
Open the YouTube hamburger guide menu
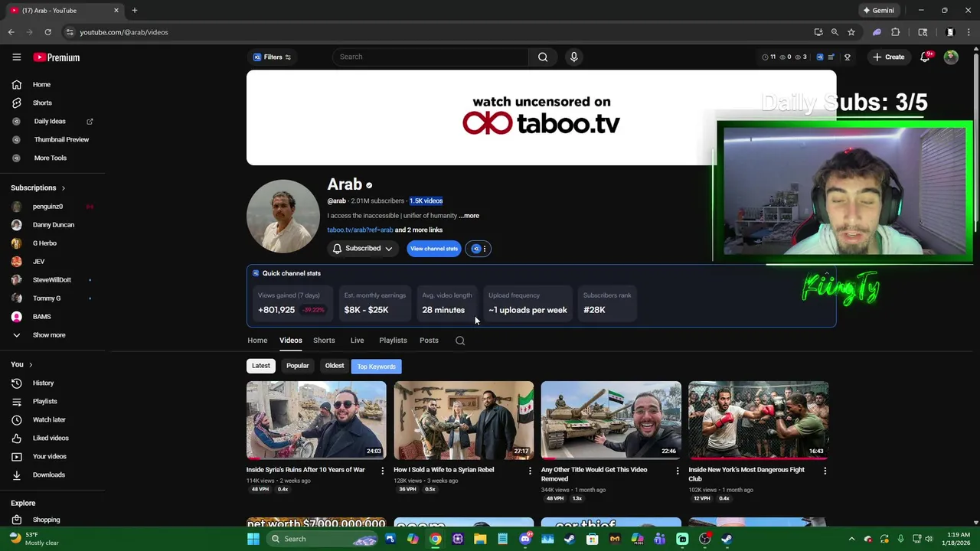[16, 57]
